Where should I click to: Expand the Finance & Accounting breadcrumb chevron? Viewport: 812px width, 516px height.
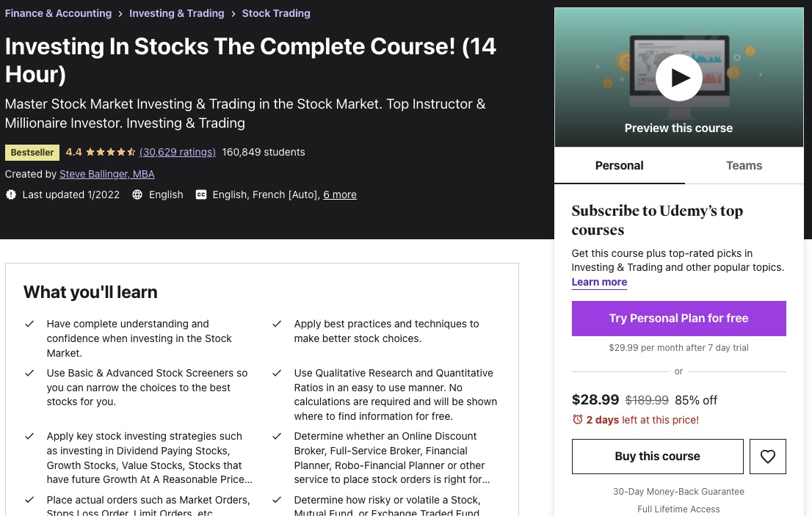[120, 13]
